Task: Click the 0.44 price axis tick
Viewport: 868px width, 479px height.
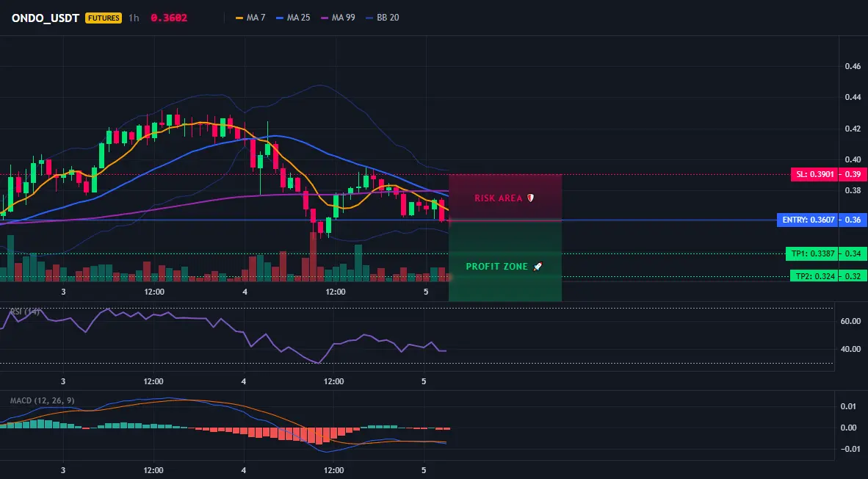Action: [853, 98]
